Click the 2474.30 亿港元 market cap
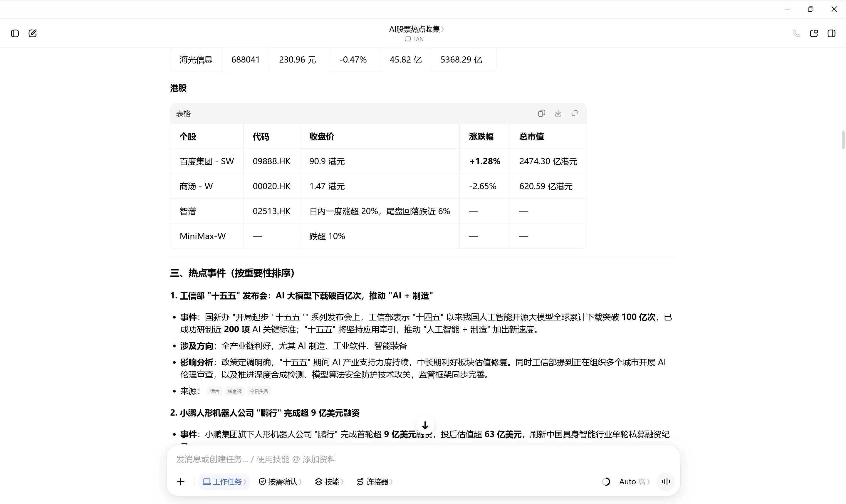The image size is (846, 504). tap(548, 161)
